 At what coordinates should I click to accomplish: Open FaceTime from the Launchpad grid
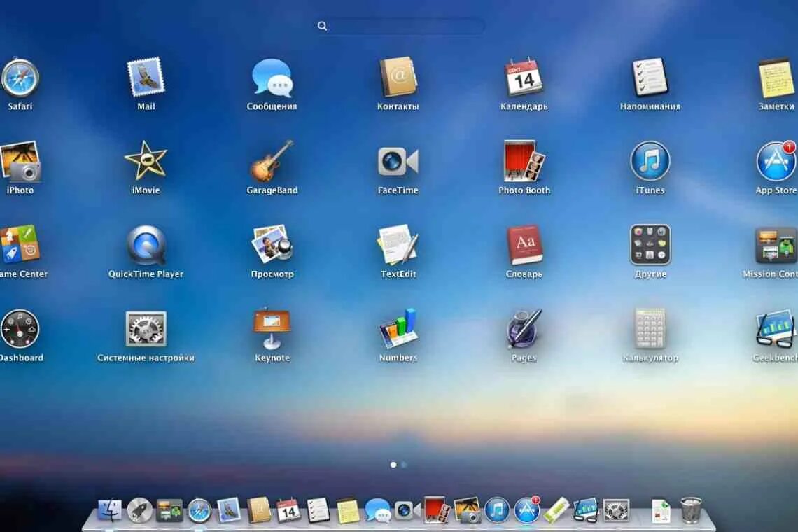[398, 162]
